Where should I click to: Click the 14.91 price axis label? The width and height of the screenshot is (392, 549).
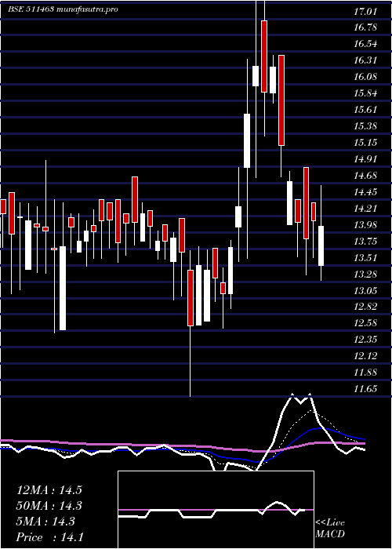[365, 159]
